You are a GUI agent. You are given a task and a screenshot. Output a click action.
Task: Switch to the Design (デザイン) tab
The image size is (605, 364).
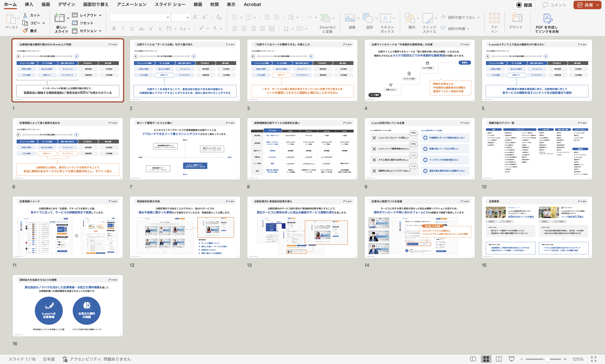(67, 4)
